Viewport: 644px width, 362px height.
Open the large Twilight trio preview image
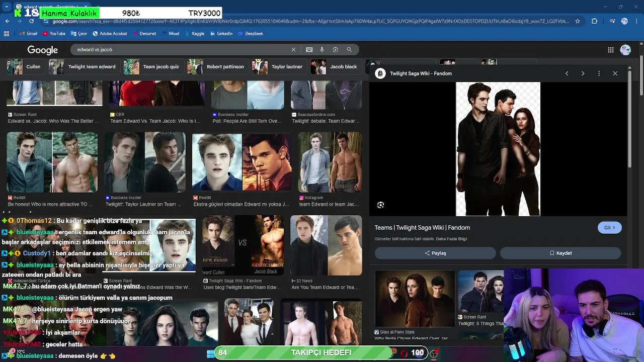(x=498, y=149)
